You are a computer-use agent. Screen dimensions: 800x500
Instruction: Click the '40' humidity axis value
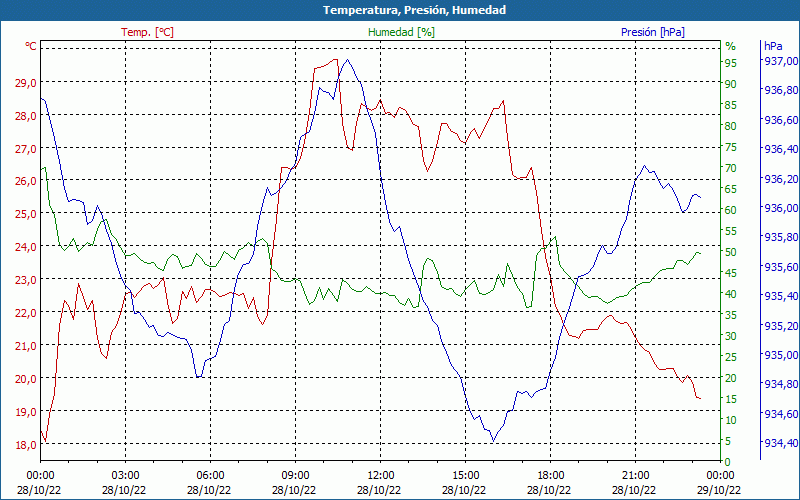pyautogui.click(x=731, y=294)
